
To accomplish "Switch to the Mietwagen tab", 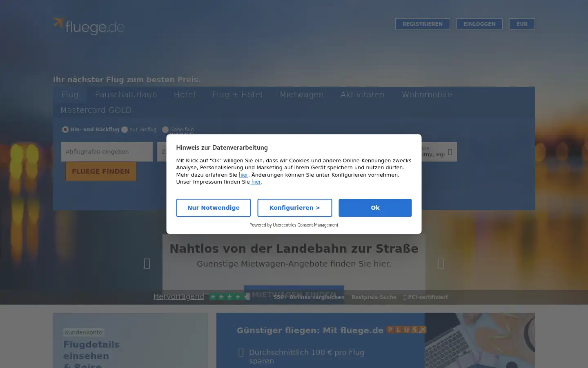I will pyautogui.click(x=302, y=94).
